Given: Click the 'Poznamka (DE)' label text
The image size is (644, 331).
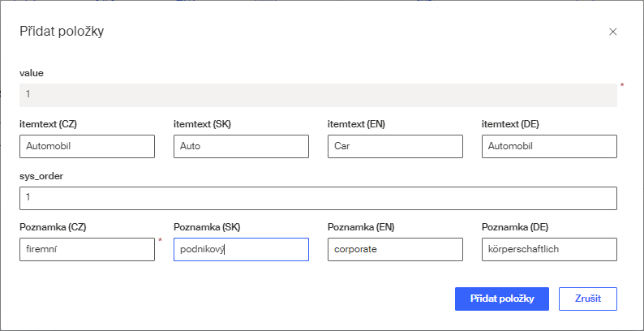Looking at the screenshot, I should tap(515, 227).
